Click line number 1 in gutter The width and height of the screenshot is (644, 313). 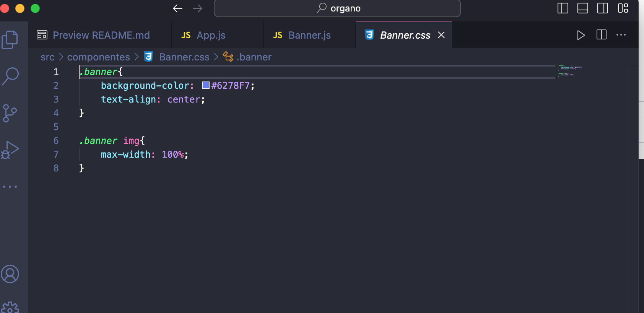click(x=56, y=72)
